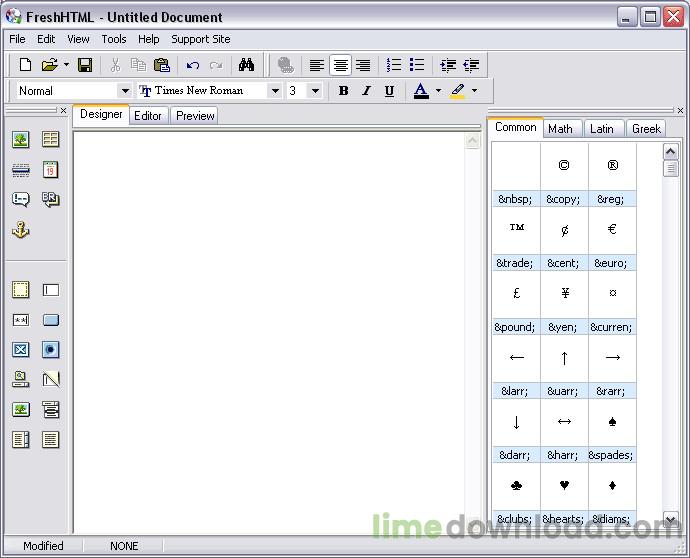
Task: Increase indent of the paragraph
Action: pos(448,65)
